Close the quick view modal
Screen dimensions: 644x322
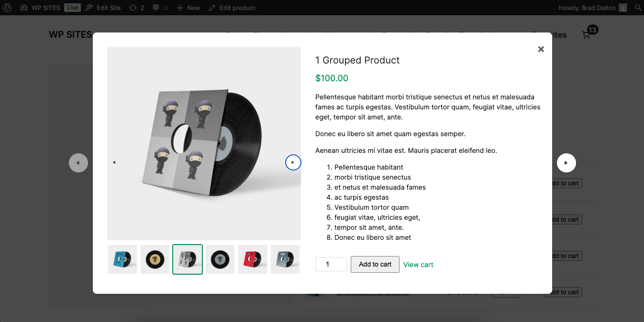pos(541,49)
